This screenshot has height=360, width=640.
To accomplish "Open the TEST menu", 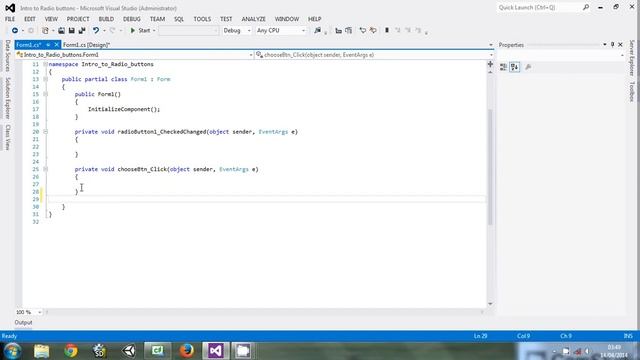I will click(226, 19).
